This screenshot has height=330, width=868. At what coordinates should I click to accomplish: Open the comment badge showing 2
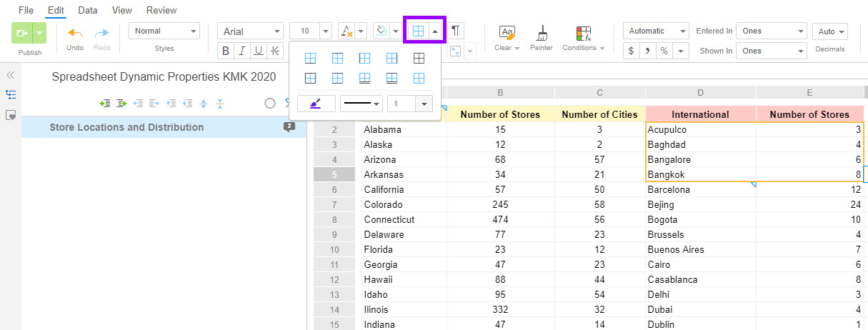click(x=289, y=127)
